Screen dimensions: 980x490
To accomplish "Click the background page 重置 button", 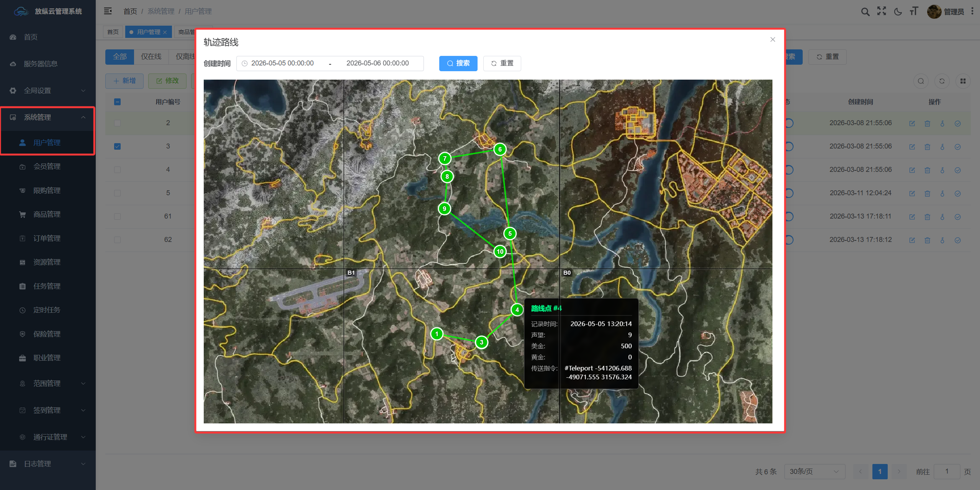I will click(x=827, y=57).
